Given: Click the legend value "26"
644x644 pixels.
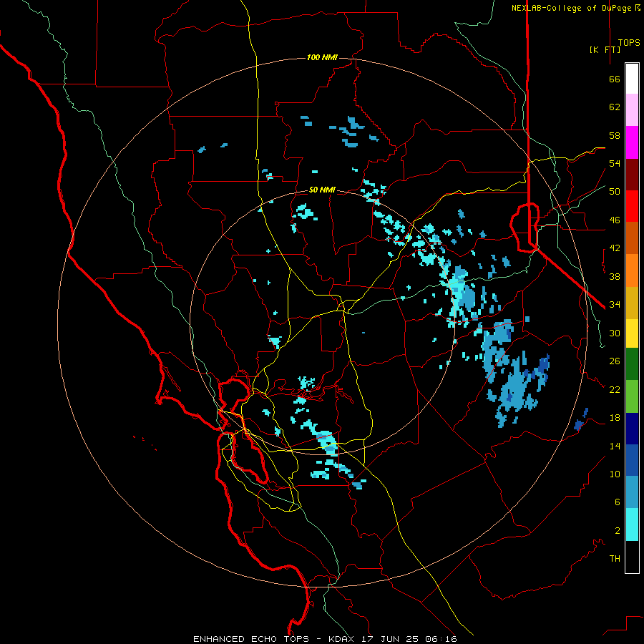Looking at the screenshot, I should click(x=615, y=361).
